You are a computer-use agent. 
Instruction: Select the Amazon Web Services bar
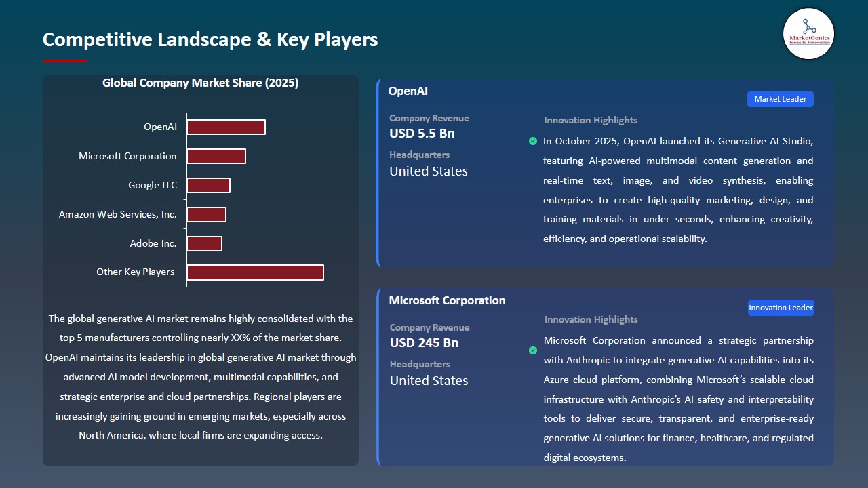pyautogui.click(x=206, y=214)
